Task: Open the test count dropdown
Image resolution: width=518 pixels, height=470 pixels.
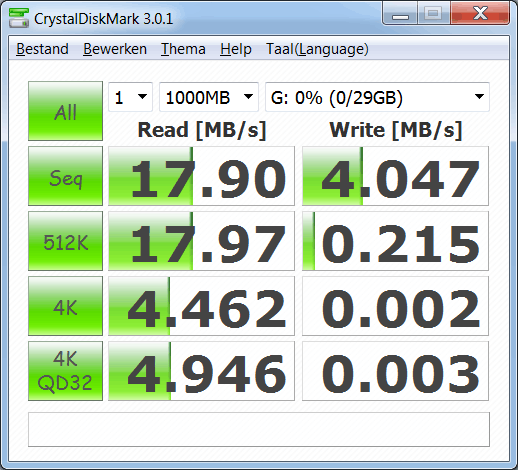Action: 130,97
